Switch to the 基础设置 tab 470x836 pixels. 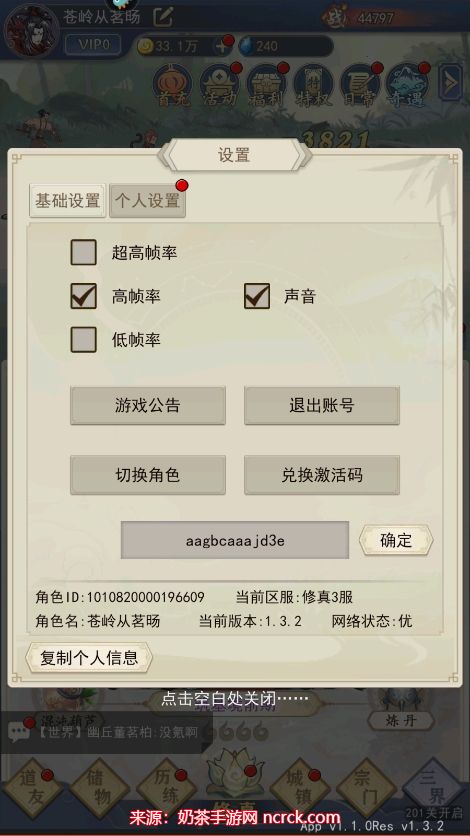[x=68, y=200]
